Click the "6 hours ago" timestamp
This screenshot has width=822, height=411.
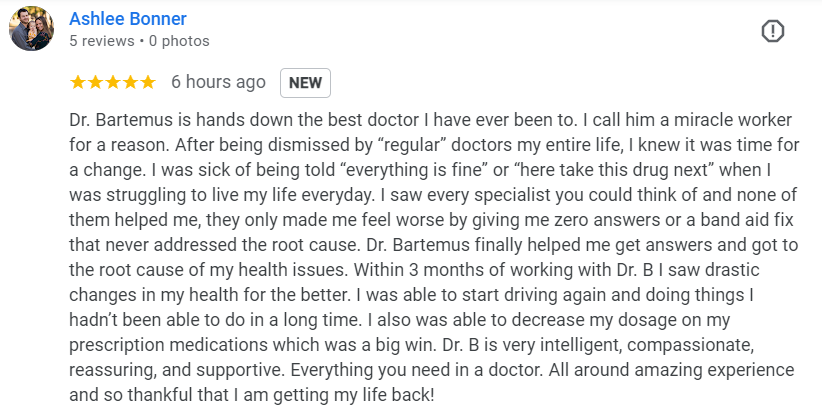point(218,82)
